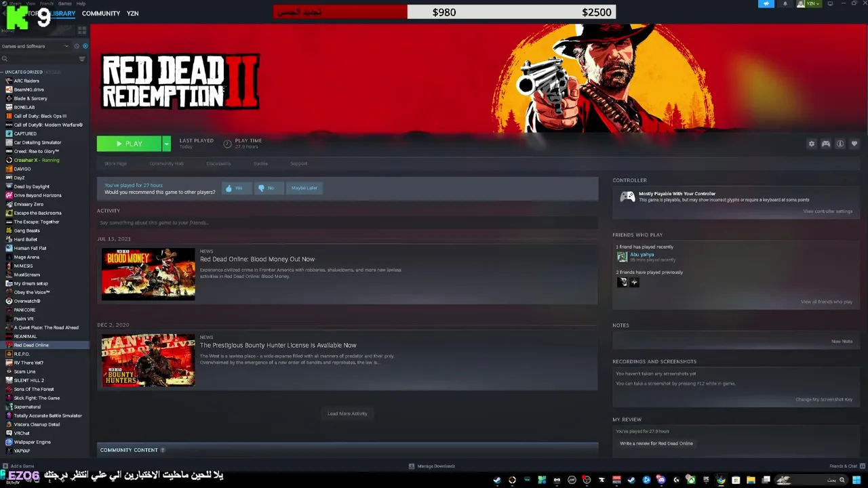Select SILENT HILL 2 in game list
This screenshot has width=868, height=488.
click(x=28, y=380)
